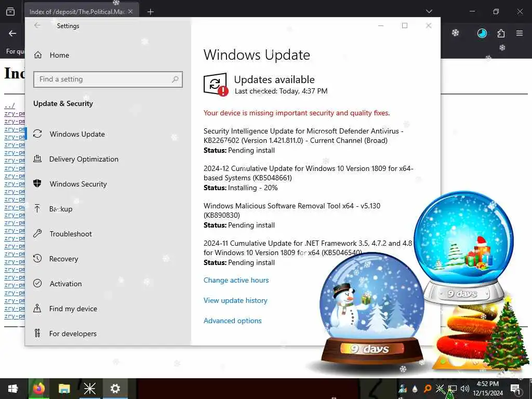Open View update history
This screenshot has width=532, height=399.
coord(235,301)
